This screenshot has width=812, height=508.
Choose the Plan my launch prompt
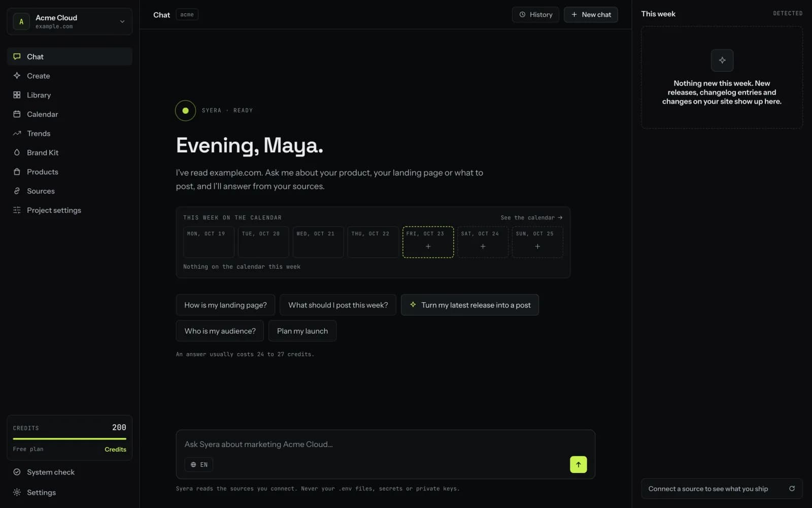(302, 331)
